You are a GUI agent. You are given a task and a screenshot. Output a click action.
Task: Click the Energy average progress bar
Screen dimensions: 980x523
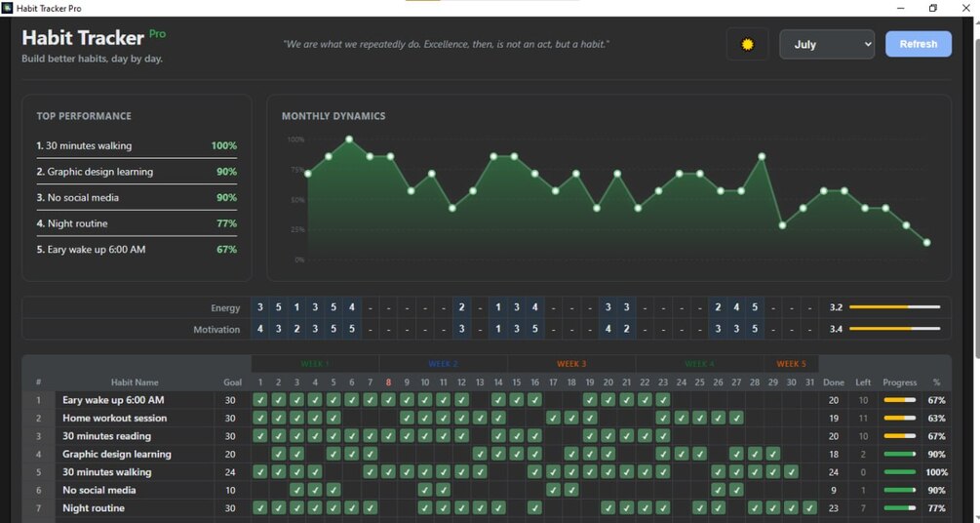click(894, 307)
